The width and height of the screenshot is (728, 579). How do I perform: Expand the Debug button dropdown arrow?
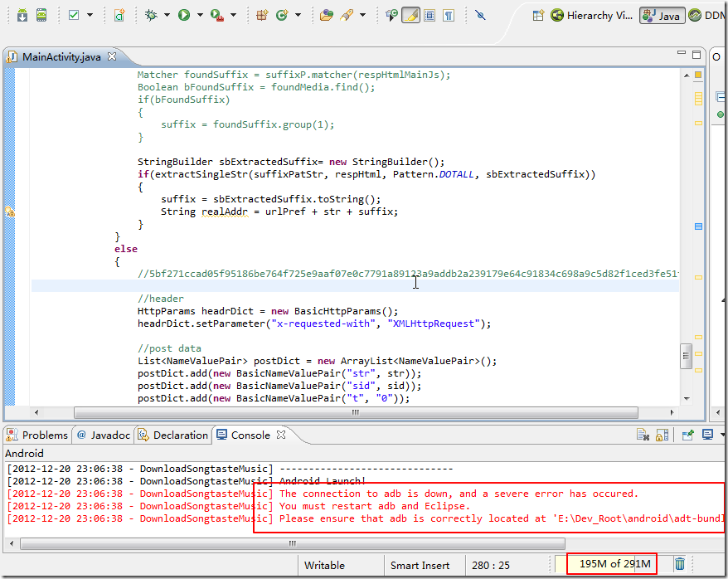(166, 15)
